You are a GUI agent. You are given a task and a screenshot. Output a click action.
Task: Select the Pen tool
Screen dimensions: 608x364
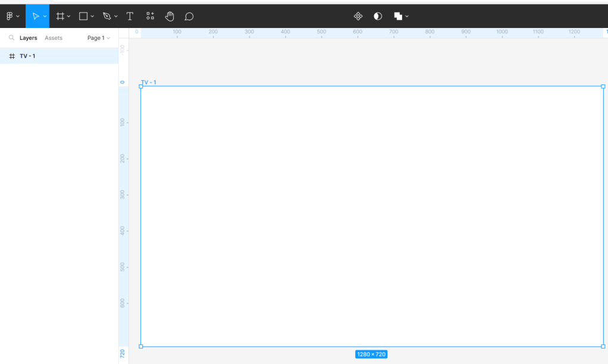click(107, 16)
